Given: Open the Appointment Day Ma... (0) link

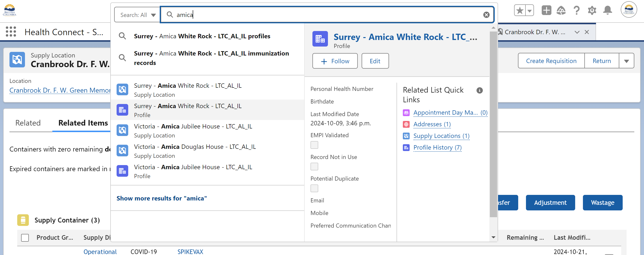Looking at the screenshot, I should coord(450,113).
